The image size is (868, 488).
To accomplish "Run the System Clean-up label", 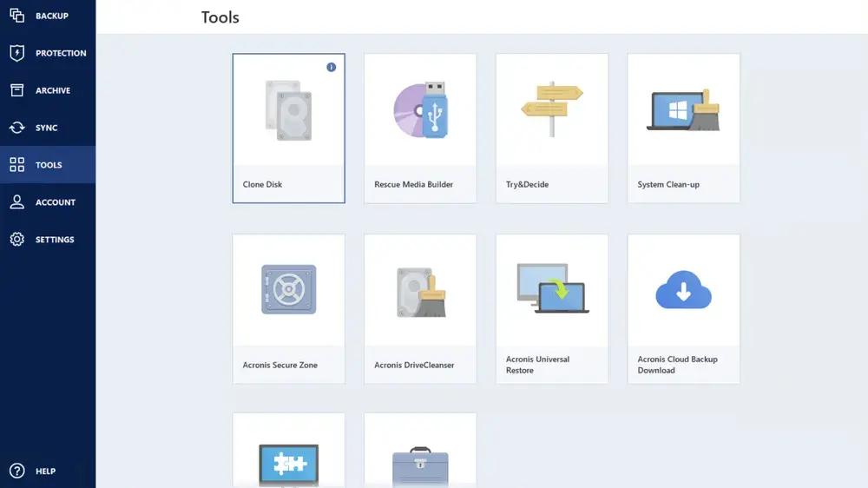I will coord(668,184).
